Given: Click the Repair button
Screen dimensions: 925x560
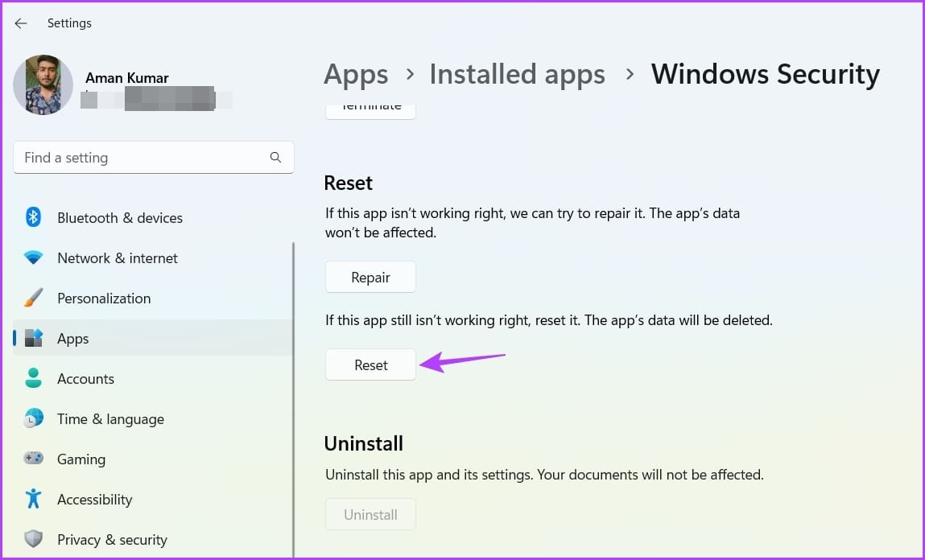Looking at the screenshot, I should [370, 277].
